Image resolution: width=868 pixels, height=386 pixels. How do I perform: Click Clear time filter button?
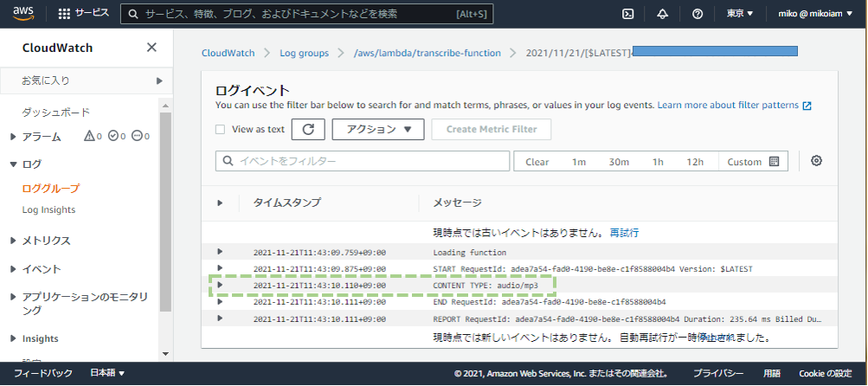[x=537, y=162]
